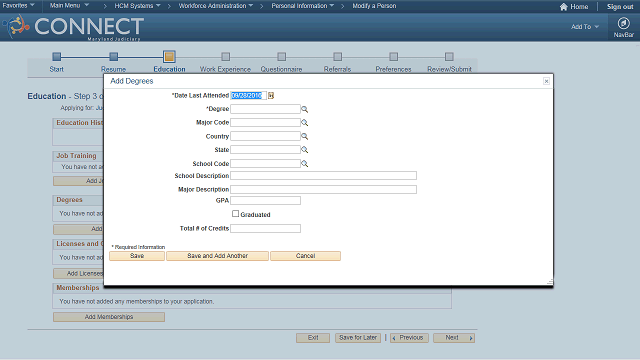The image size is (640, 360).
Task: Close the Add Degrees dialog
Action: (546, 81)
